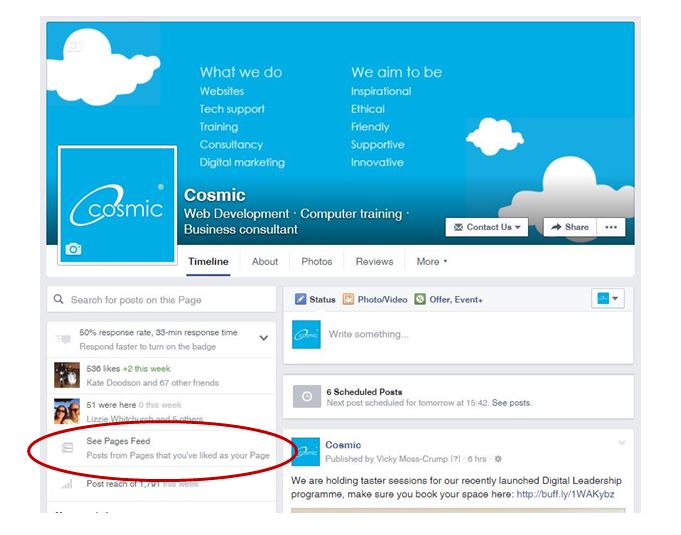This screenshot has height=535, width=681.
Task: Click the Status pencil icon
Action: tap(300, 299)
